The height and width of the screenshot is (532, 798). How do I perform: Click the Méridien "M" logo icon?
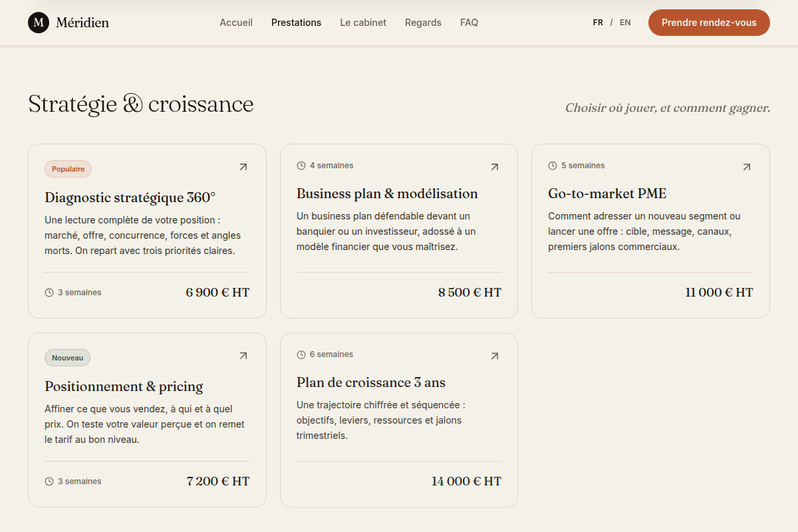coord(39,23)
